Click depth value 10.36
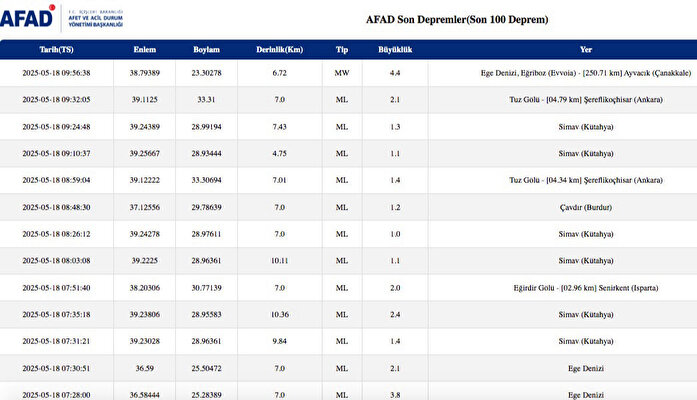This screenshot has height=400, width=697. [x=280, y=314]
